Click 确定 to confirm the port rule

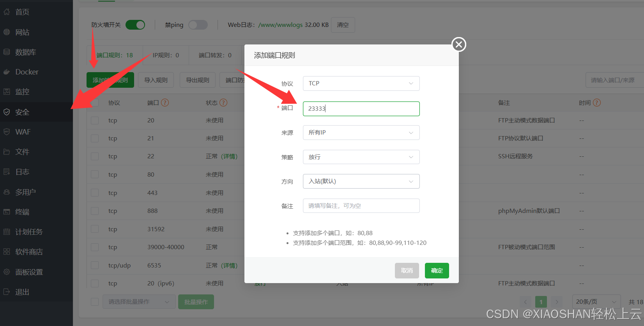click(437, 271)
